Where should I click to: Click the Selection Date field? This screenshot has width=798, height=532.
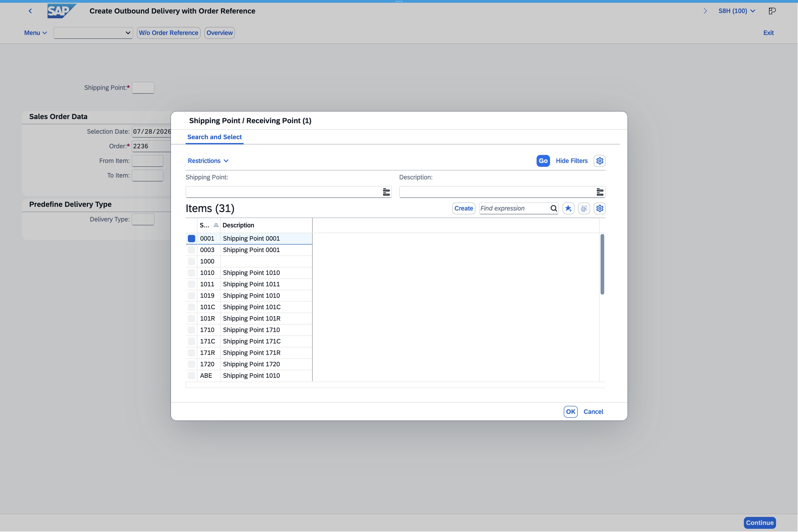click(x=151, y=132)
